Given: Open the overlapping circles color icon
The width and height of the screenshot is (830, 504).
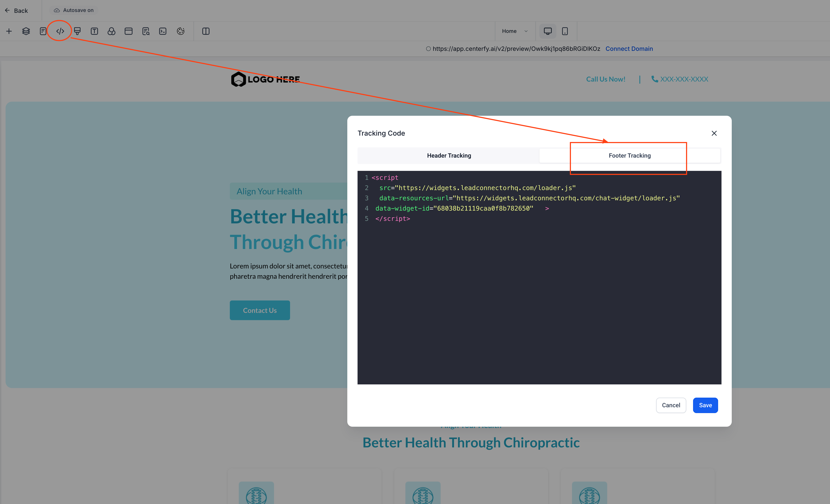Looking at the screenshot, I should click(111, 31).
